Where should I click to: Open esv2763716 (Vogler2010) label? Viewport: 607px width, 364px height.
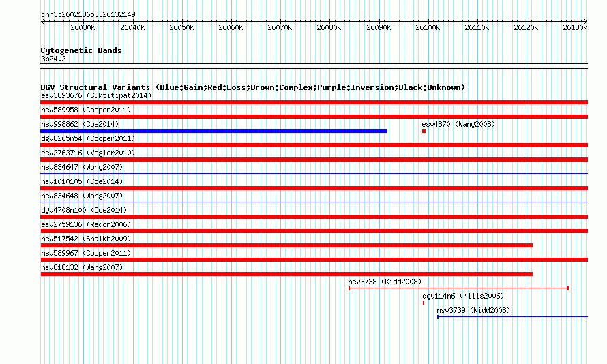(88, 153)
